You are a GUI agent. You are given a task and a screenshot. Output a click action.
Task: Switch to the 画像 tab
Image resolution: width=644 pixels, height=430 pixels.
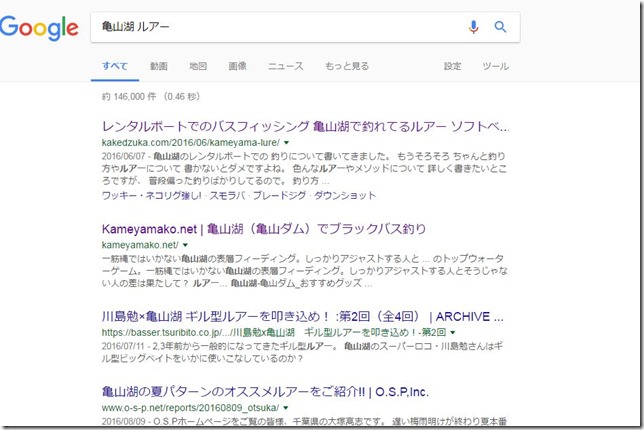coord(237,66)
